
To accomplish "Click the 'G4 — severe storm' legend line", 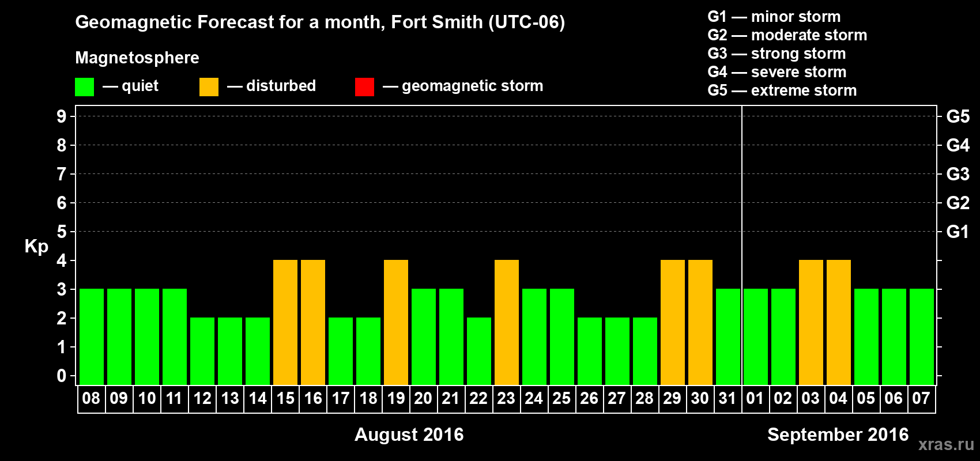I will [777, 72].
